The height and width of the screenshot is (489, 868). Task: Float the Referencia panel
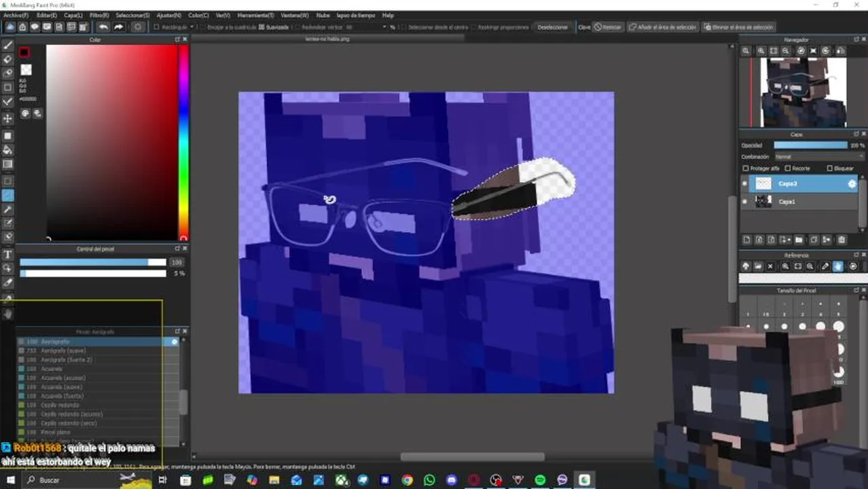coord(856,255)
